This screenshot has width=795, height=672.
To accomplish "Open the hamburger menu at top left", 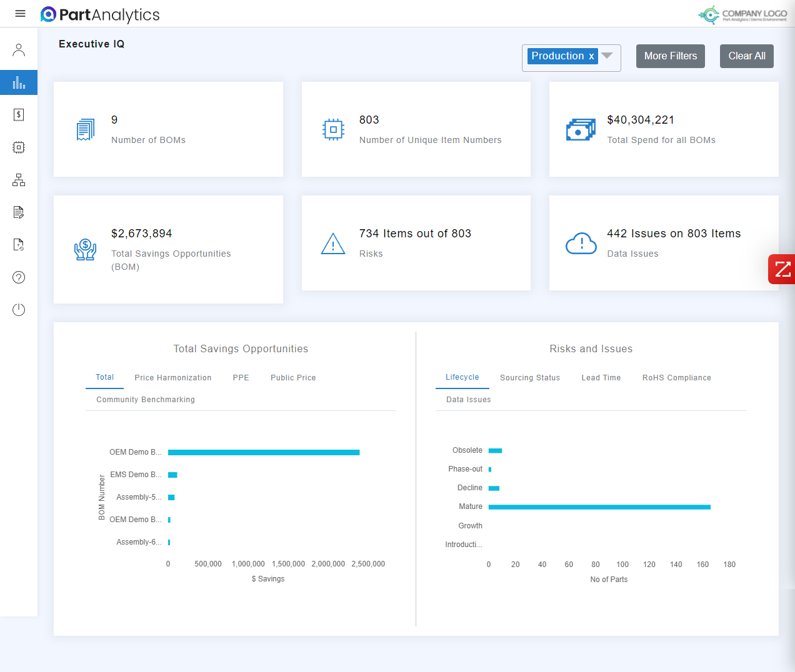I will click(20, 13).
